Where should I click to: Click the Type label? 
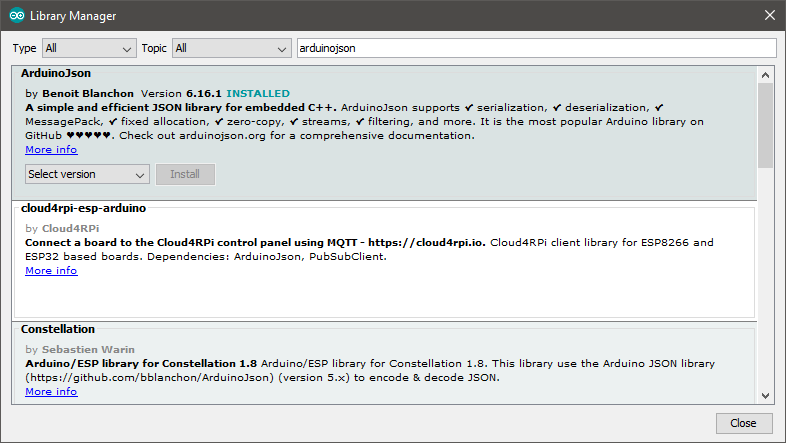pos(24,48)
